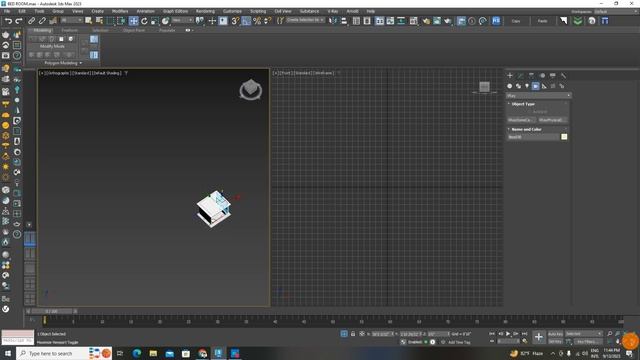
Task: Activate the Select and Link tool
Action: [x=31, y=21]
